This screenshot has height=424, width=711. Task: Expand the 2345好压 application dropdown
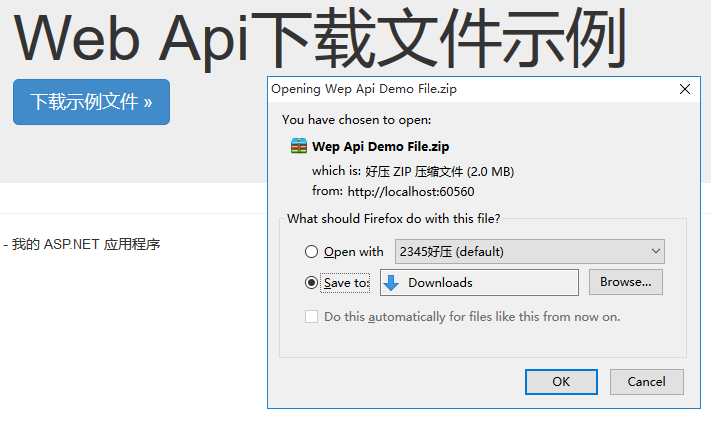click(530, 252)
